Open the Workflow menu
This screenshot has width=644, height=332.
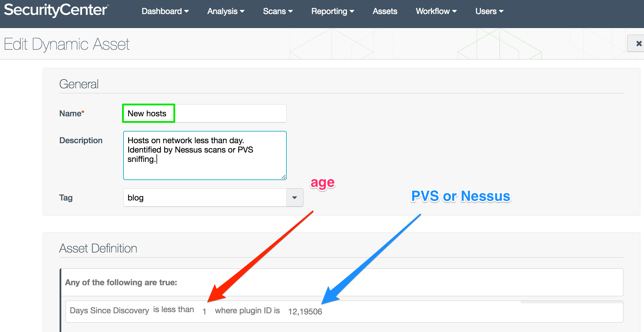[x=436, y=11]
